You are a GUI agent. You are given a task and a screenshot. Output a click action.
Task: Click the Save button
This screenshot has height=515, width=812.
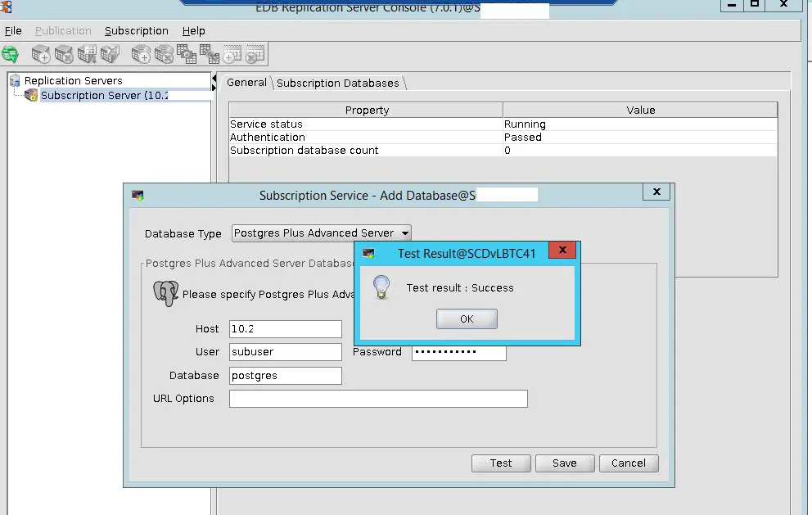565,463
